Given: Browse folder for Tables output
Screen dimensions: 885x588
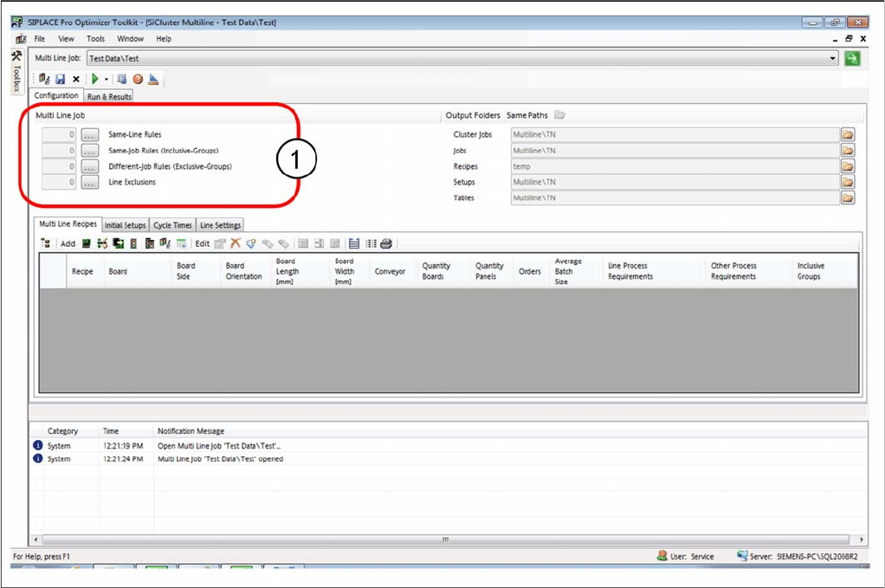Looking at the screenshot, I should click(x=848, y=198).
